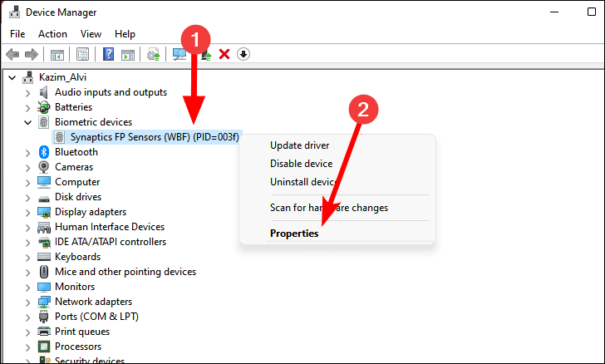
Task: Choose Properties from the context menu
Action: (294, 234)
